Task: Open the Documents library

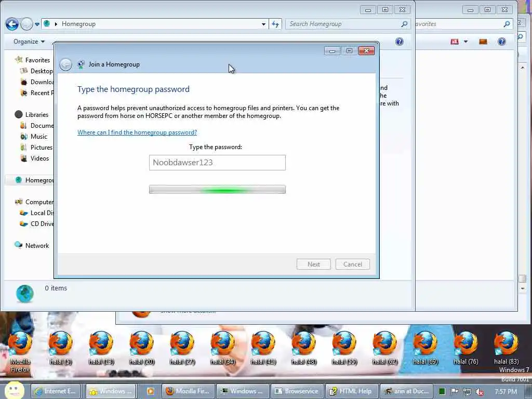Action: point(37,126)
